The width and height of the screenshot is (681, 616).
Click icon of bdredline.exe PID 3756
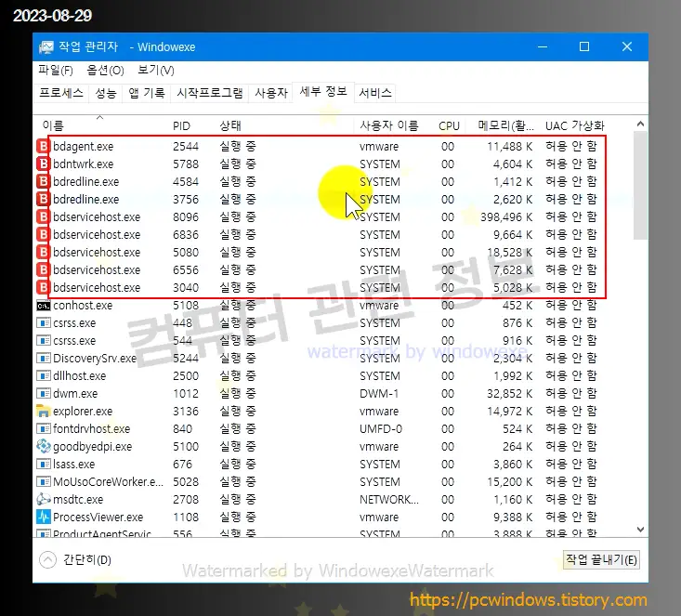(x=43, y=200)
